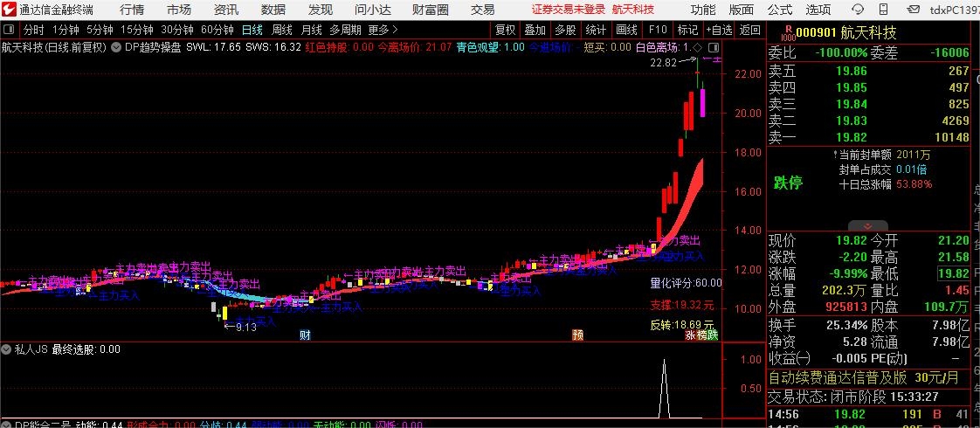Click the 财 marker on chart bottom
980x428 pixels.
click(305, 335)
